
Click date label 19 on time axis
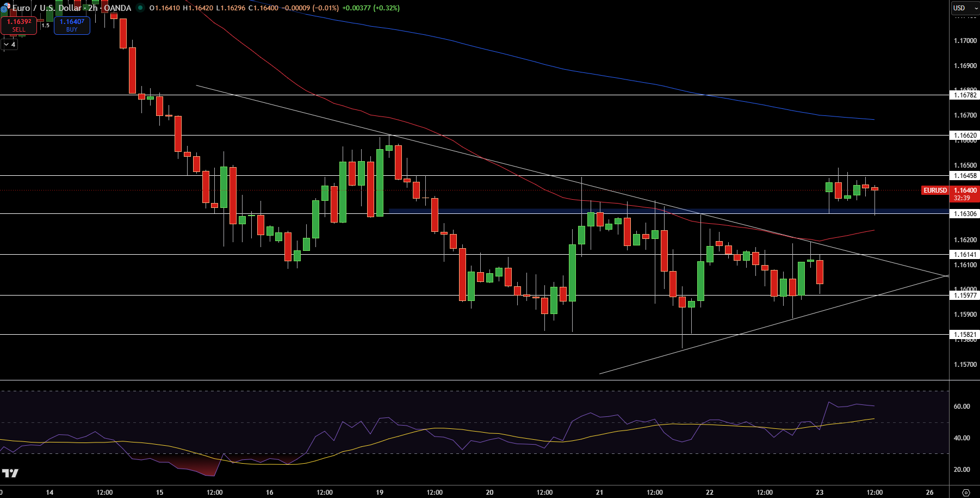click(380, 493)
